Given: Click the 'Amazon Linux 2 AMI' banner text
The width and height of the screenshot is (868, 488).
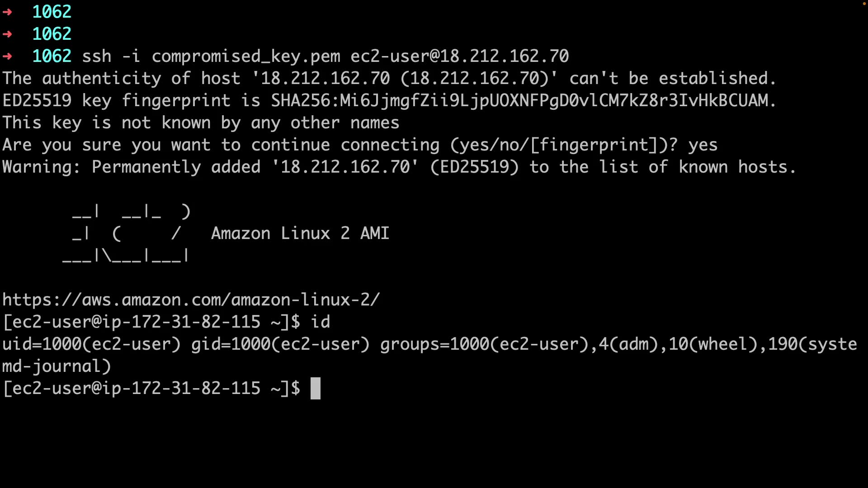Looking at the screenshot, I should [x=300, y=233].
